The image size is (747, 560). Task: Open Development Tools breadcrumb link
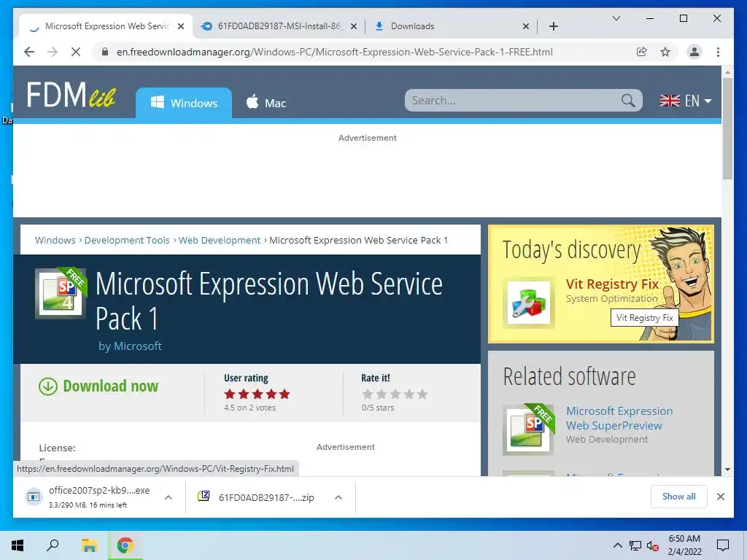coord(127,240)
